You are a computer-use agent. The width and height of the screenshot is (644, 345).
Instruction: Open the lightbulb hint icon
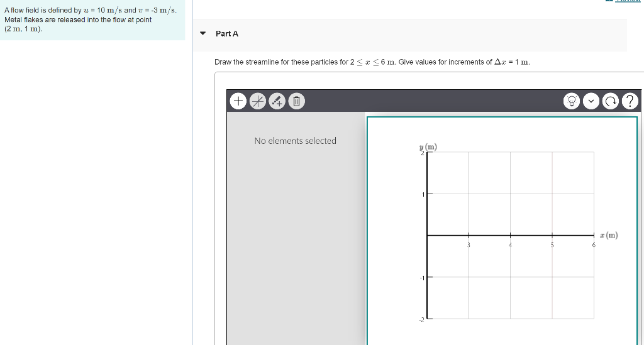click(x=571, y=101)
